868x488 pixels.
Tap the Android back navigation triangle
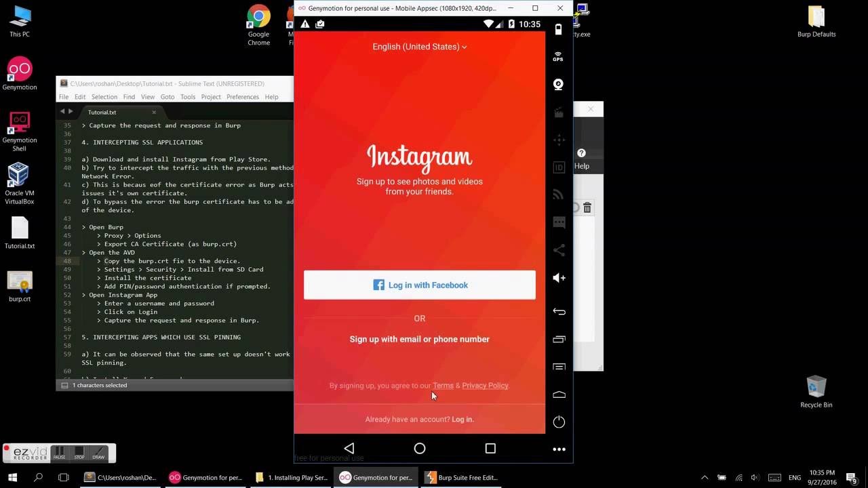[x=349, y=448]
